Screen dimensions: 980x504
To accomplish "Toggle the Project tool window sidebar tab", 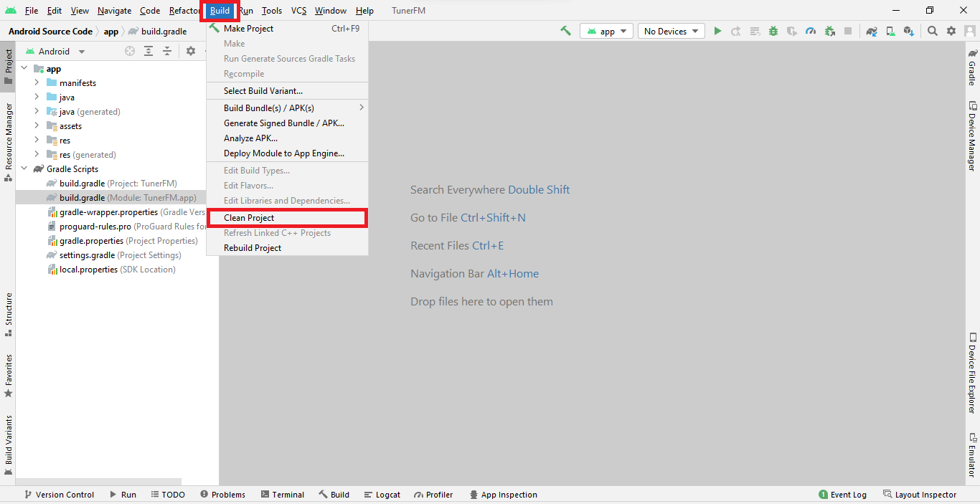I will tap(9, 66).
